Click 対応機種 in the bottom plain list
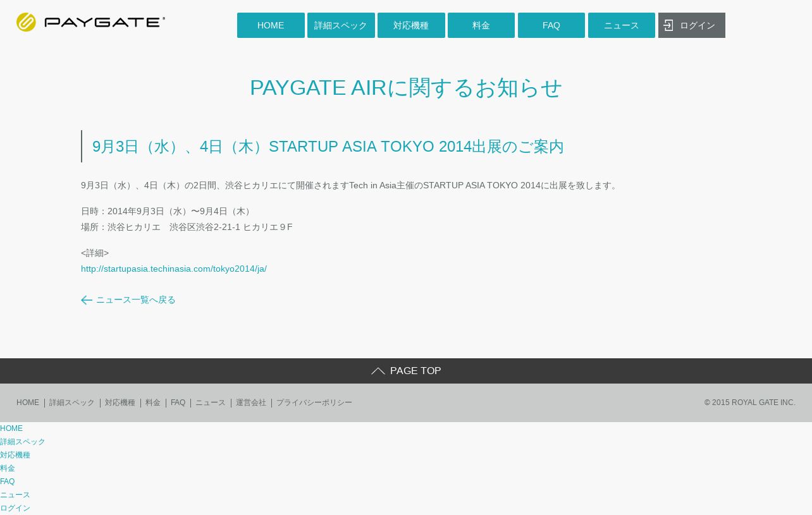The image size is (812, 515). tap(15, 455)
